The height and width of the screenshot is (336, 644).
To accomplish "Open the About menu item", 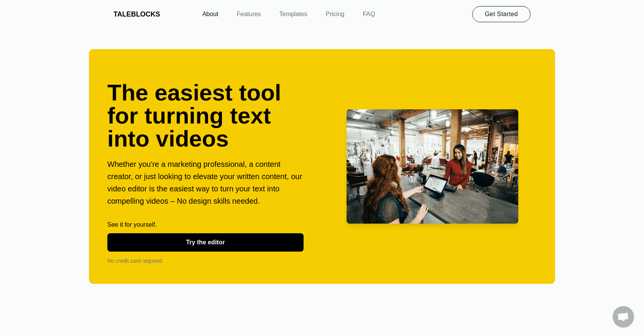I will (210, 14).
